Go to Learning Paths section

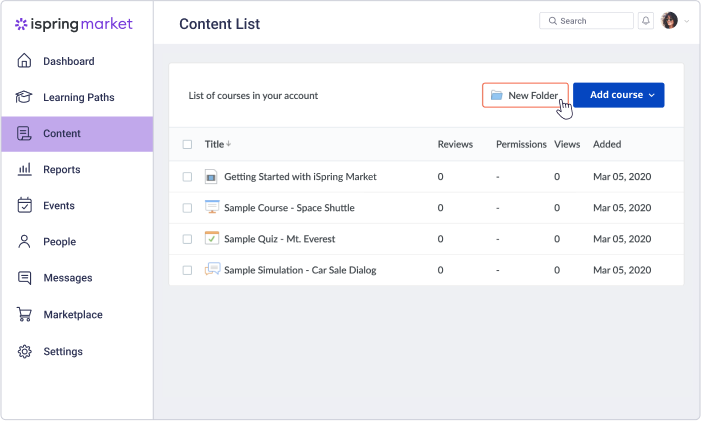77,97
